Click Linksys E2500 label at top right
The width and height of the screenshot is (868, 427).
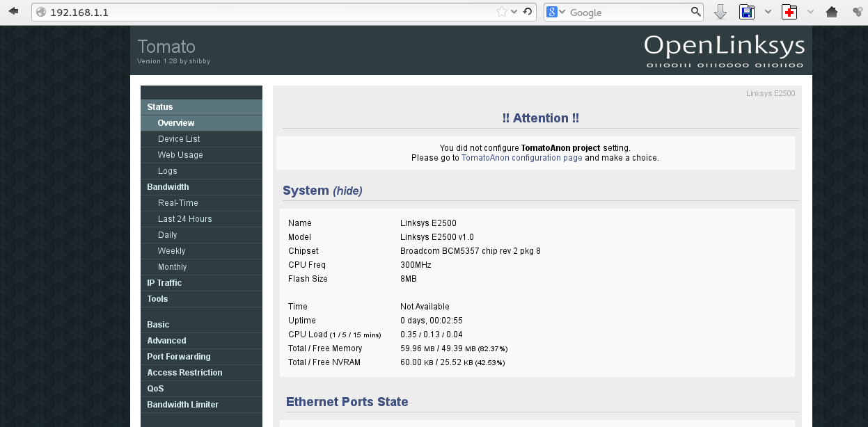click(x=771, y=93)
